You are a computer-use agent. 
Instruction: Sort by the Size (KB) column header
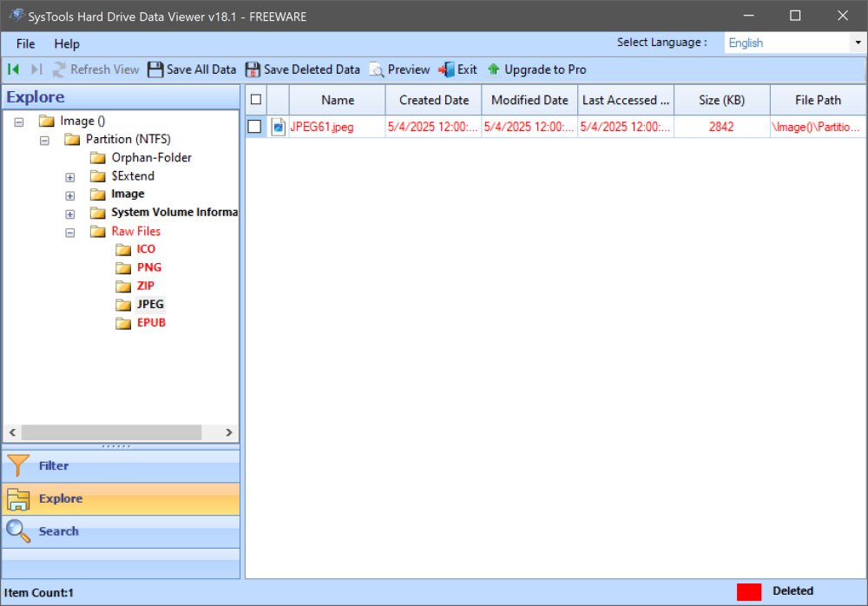(722, 100)
